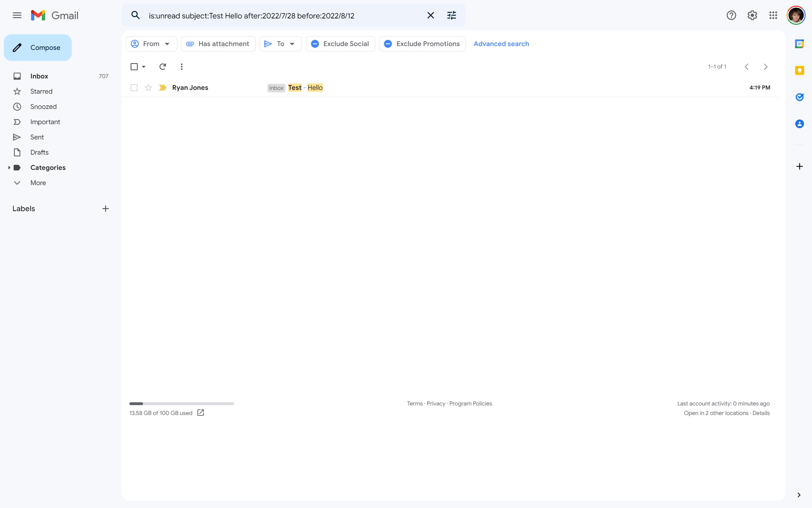Toggle Exclude Promotions filter chip

click(x=422, y=44)
